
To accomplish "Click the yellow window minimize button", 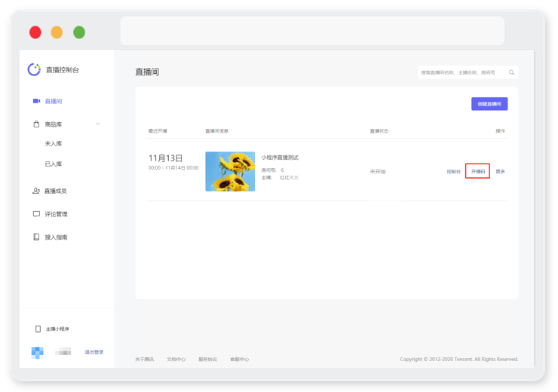I will [x=57, y=32].
